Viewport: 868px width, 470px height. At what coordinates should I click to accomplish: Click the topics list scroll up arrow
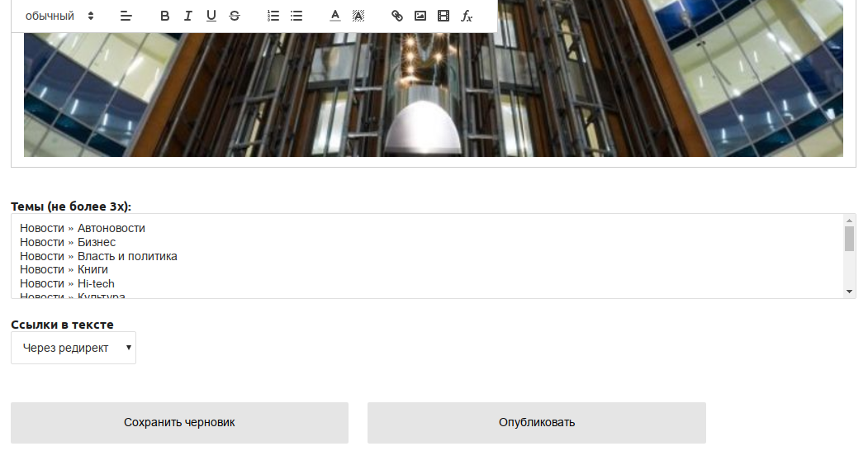pos(849,221)
